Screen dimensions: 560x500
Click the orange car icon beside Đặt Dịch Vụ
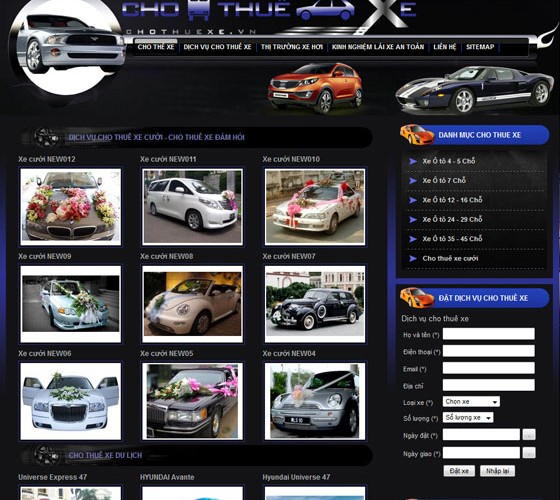point(417,298)
